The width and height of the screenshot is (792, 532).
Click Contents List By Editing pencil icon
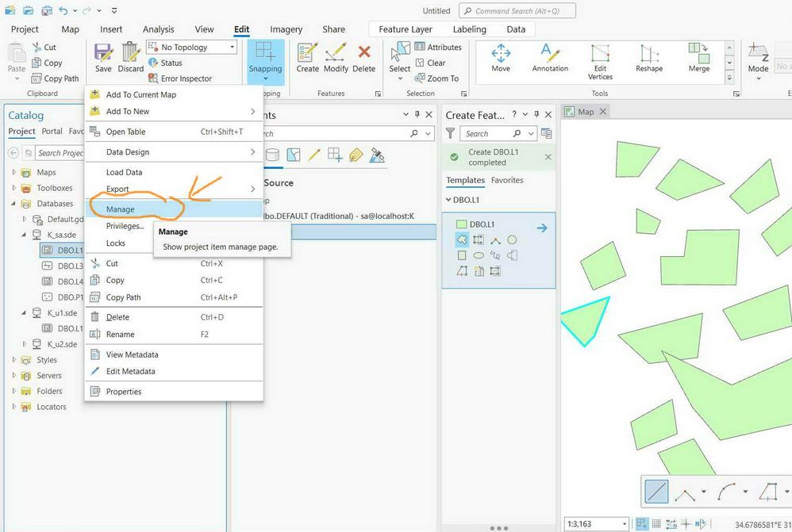point(314,155)
